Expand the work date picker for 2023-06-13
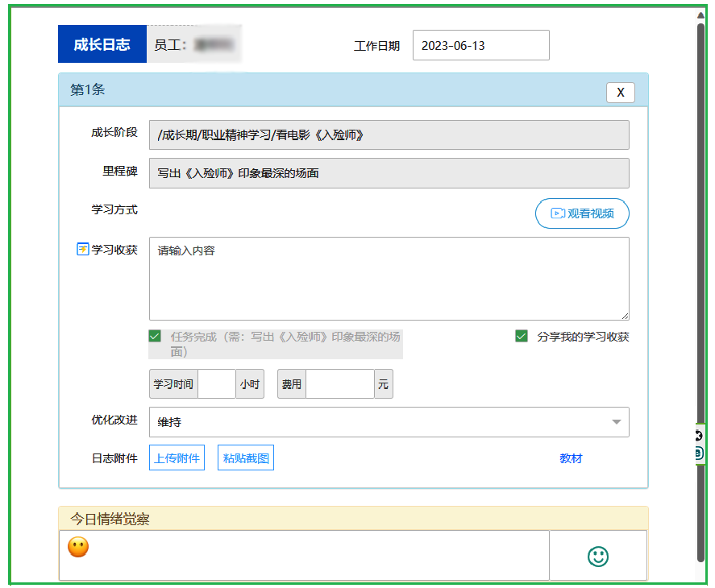The image size is (715, 588). (480, 45)
